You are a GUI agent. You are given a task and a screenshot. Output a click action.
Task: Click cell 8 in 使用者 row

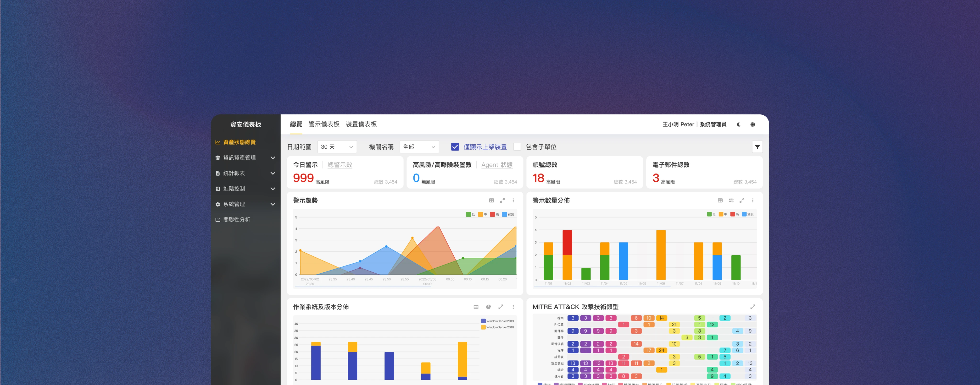tap(623, 376)
